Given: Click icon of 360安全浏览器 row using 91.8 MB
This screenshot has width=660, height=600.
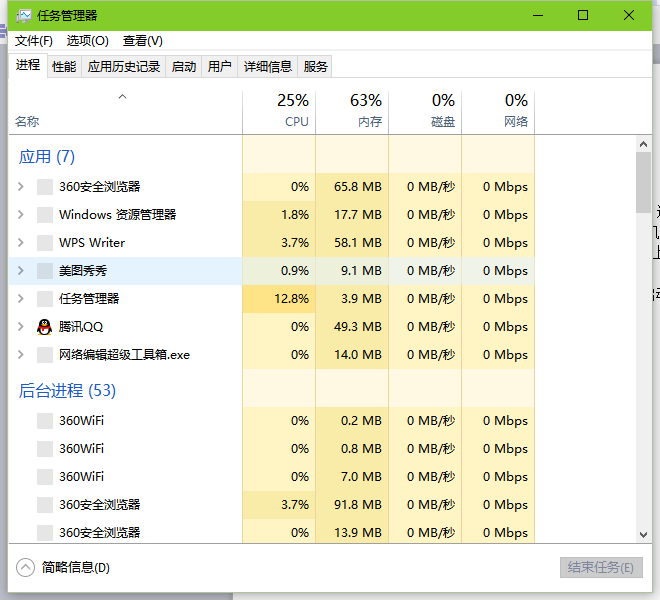Looking at the screenshot, I should pos(45,504).
